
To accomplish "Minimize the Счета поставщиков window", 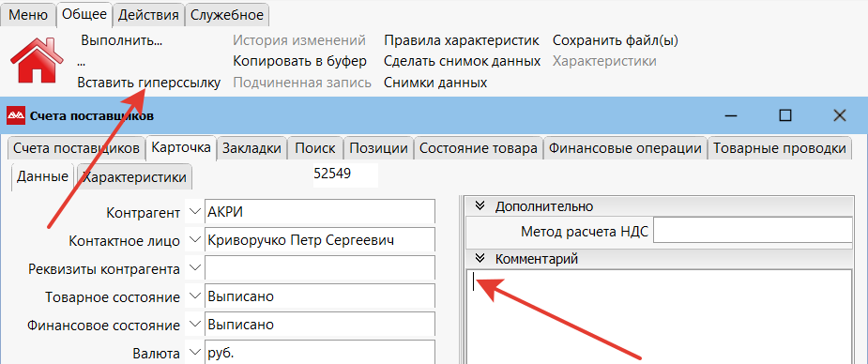I will coord(732,115).
